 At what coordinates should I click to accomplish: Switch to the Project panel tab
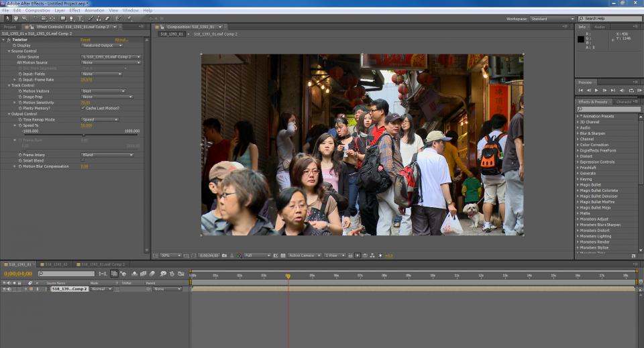click(10, 27)
